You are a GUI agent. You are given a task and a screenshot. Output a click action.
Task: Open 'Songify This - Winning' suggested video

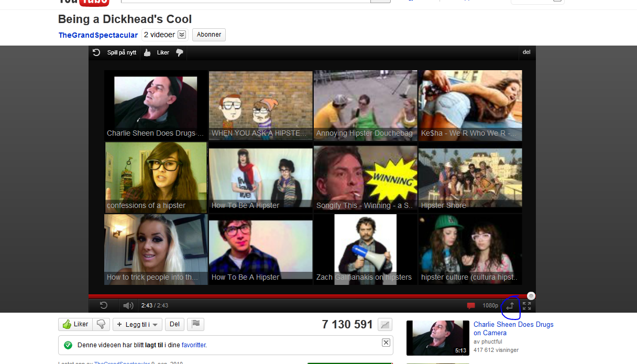tap(365, 177)
